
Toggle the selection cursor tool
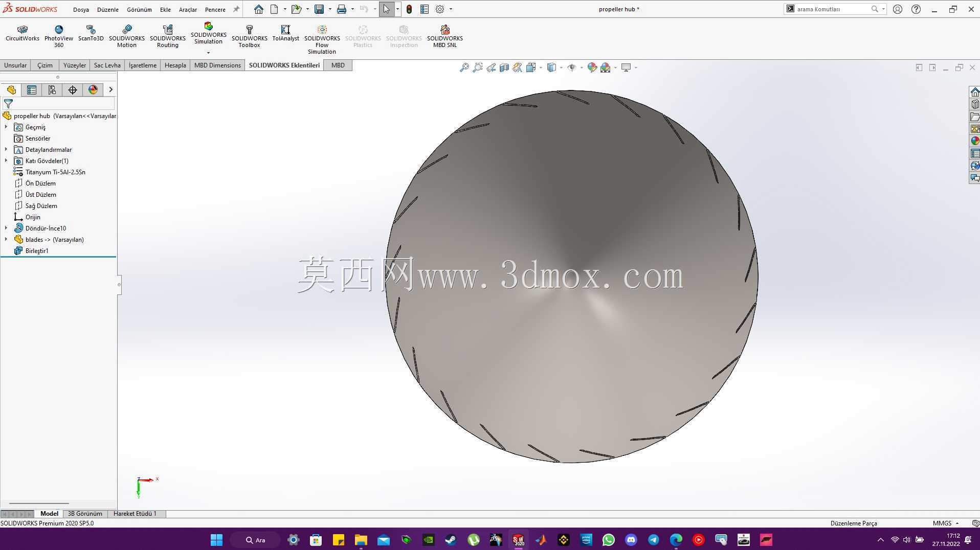pos(387,9)
